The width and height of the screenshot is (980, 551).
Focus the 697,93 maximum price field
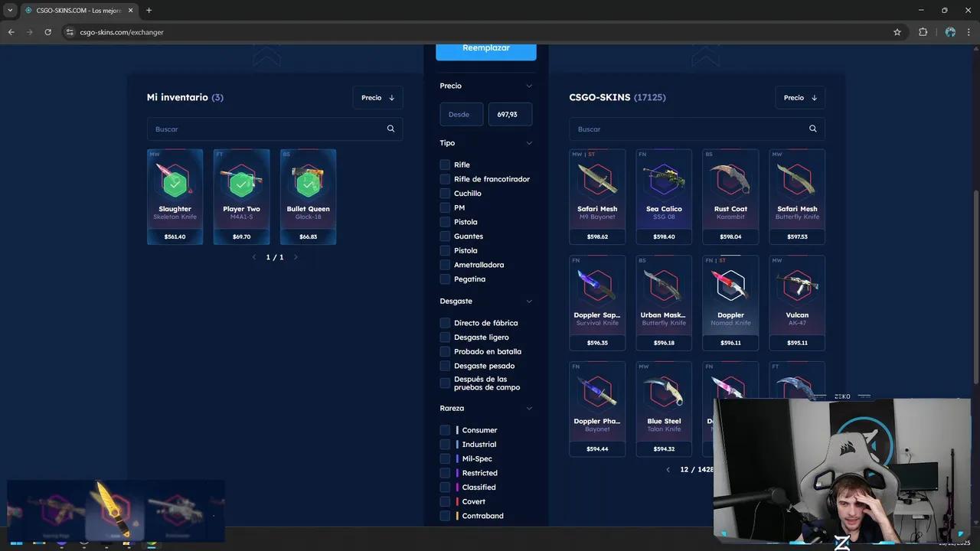(510, 114)
